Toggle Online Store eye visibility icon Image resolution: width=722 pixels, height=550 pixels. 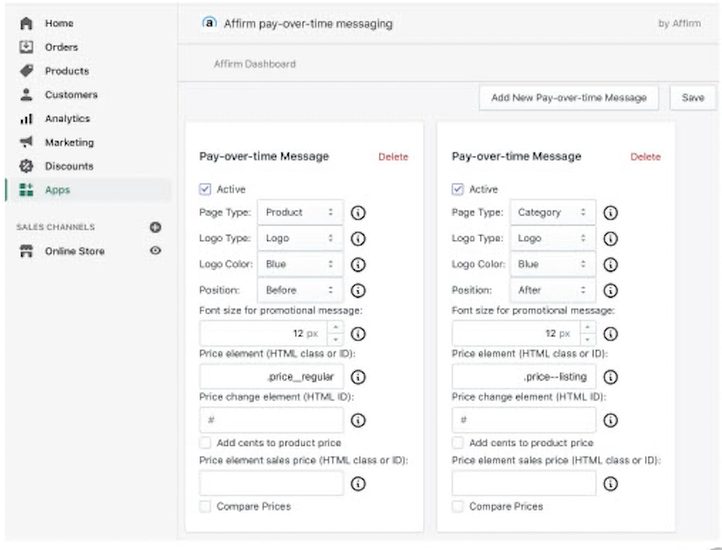tap(155, 251)
